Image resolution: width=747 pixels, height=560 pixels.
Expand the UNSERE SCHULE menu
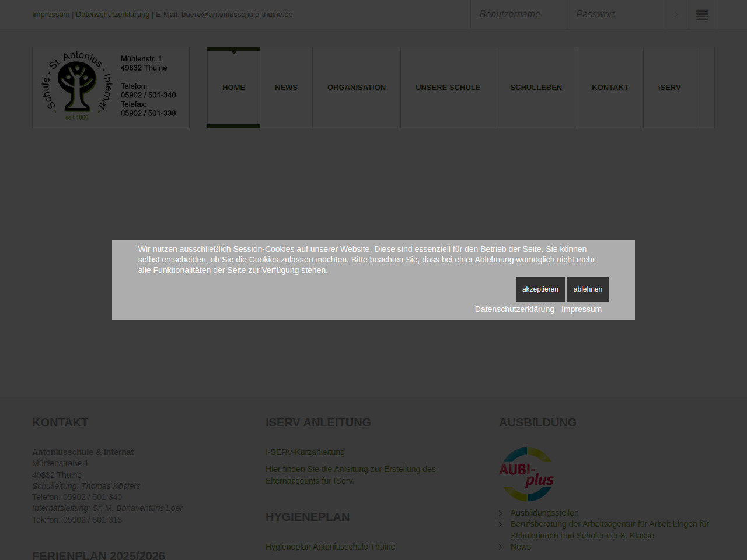(x=448, y=87)
